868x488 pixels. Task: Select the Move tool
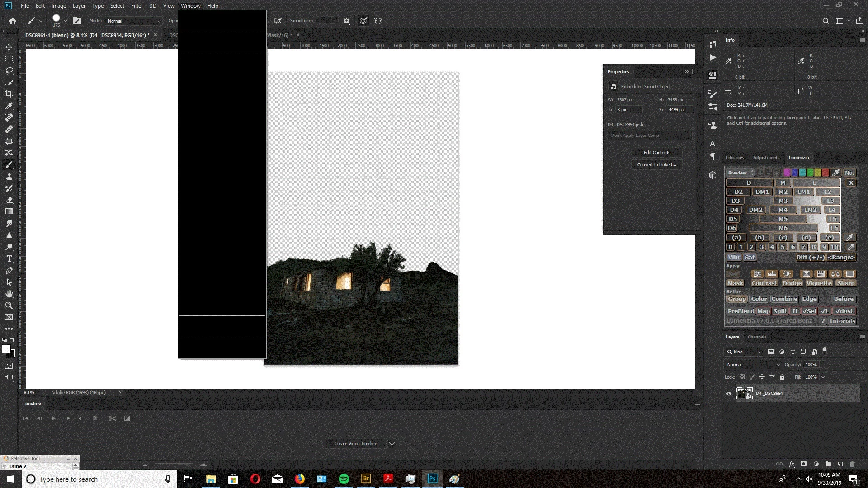9,47
